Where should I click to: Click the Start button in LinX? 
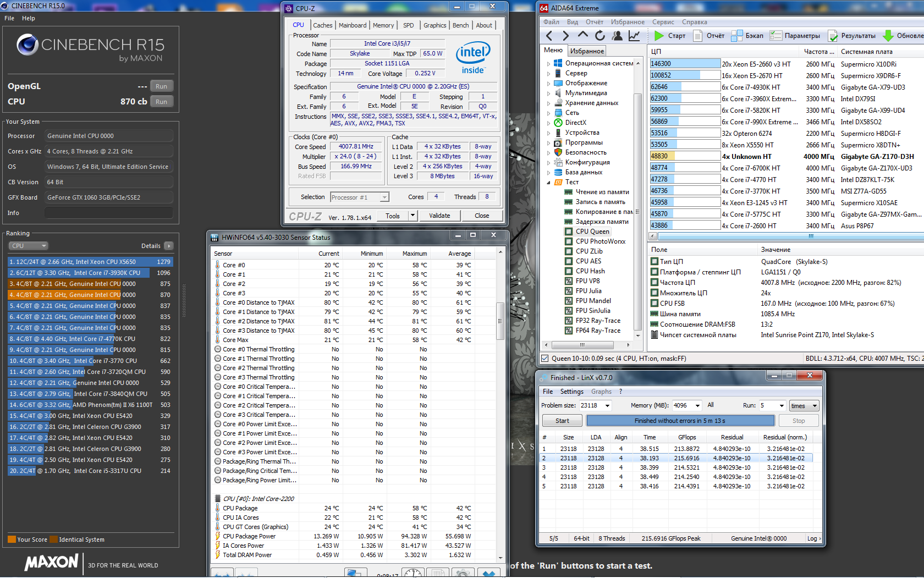point(562,421)
